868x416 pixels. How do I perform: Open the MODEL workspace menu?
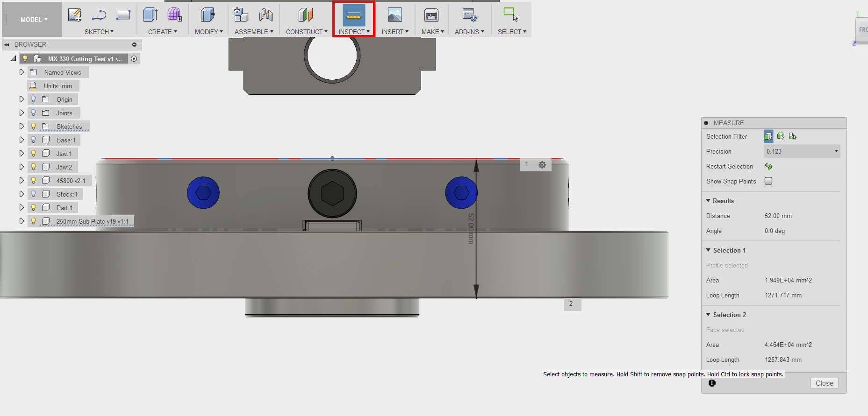(x=34, y=20)
